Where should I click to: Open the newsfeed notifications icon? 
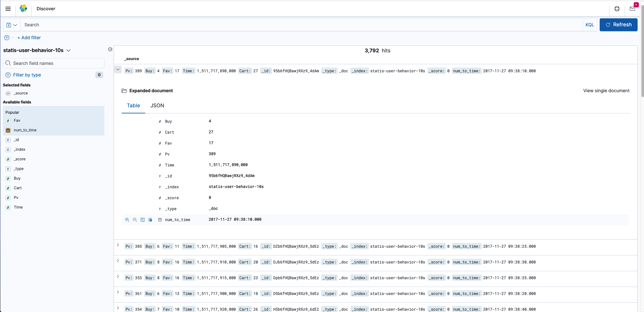coord(632,9)
